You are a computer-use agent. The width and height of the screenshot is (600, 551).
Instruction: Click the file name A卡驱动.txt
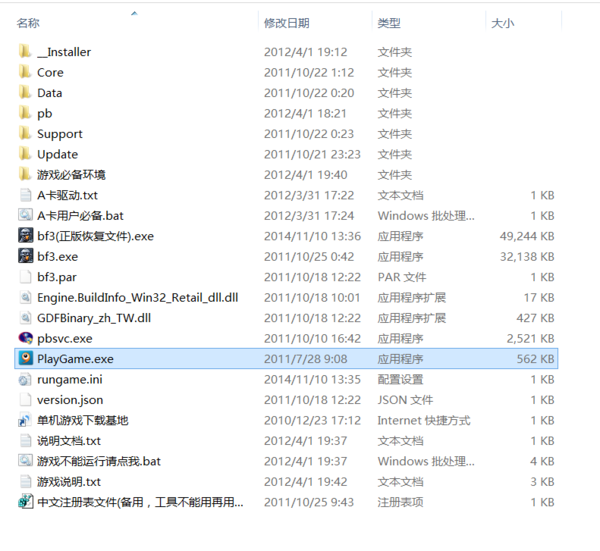pyautogui.click(x=67, y=195)
